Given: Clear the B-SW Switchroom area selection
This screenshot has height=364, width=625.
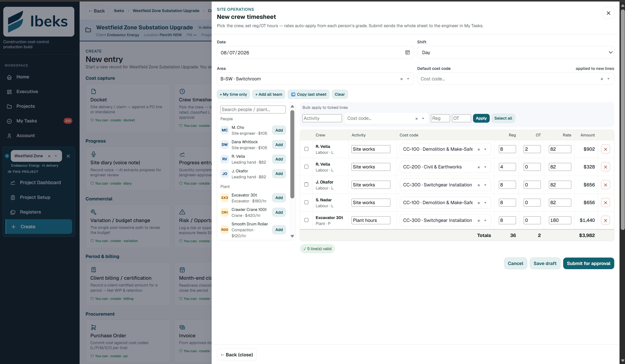Looking at the screenshot, I should pos(401,79).
